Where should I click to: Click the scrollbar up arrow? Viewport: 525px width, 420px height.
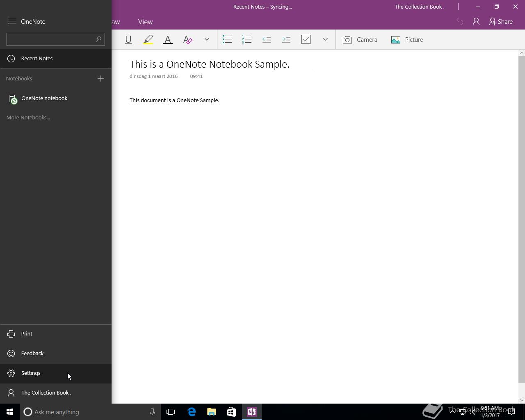tap(522, 53)
